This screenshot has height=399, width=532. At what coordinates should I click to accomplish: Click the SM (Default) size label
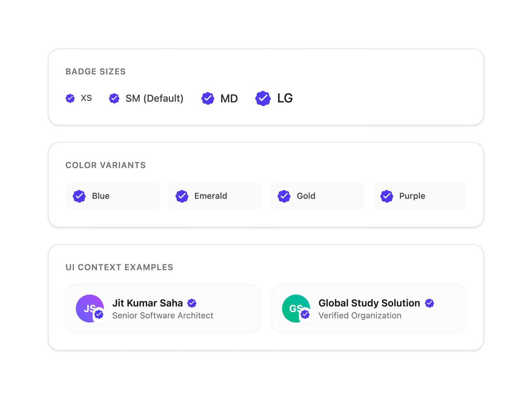155,99
